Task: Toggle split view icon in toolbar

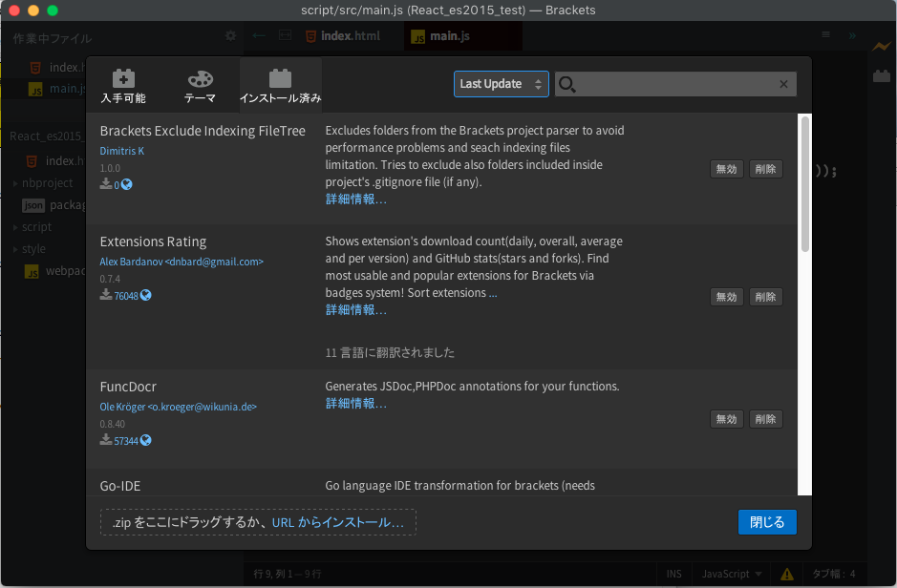Action: point(285,35)
